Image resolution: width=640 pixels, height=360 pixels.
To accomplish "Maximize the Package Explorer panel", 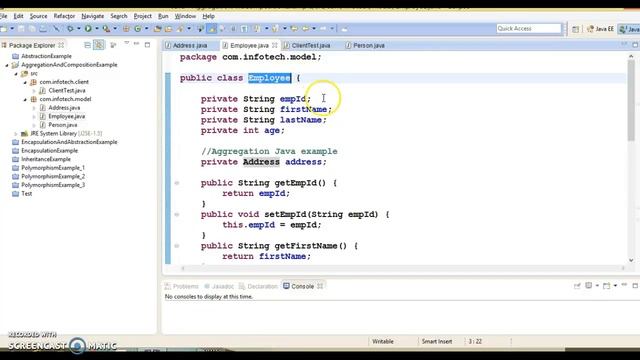I will click(x=147, y=44).
